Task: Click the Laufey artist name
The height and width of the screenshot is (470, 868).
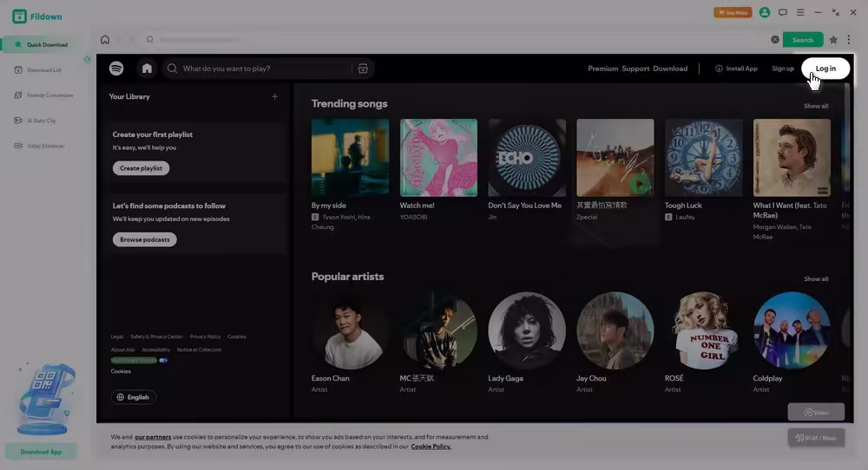Action: click(x=685, y=218)
